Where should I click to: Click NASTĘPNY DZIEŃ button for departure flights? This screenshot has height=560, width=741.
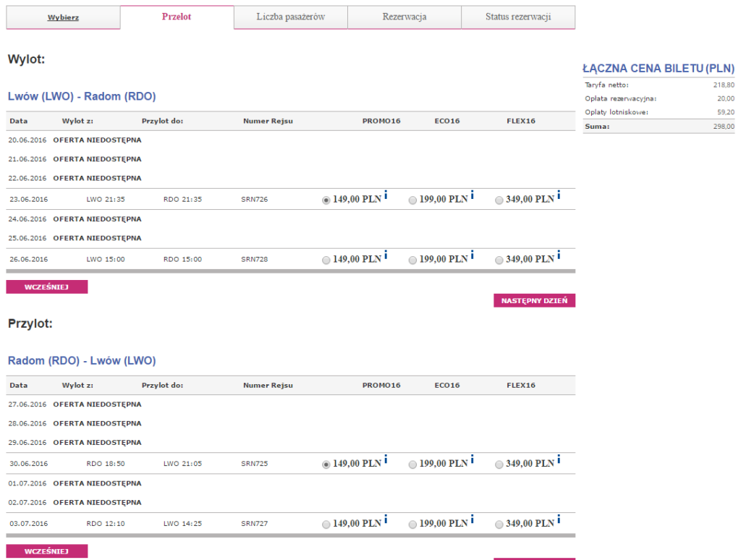click(535, 300)
